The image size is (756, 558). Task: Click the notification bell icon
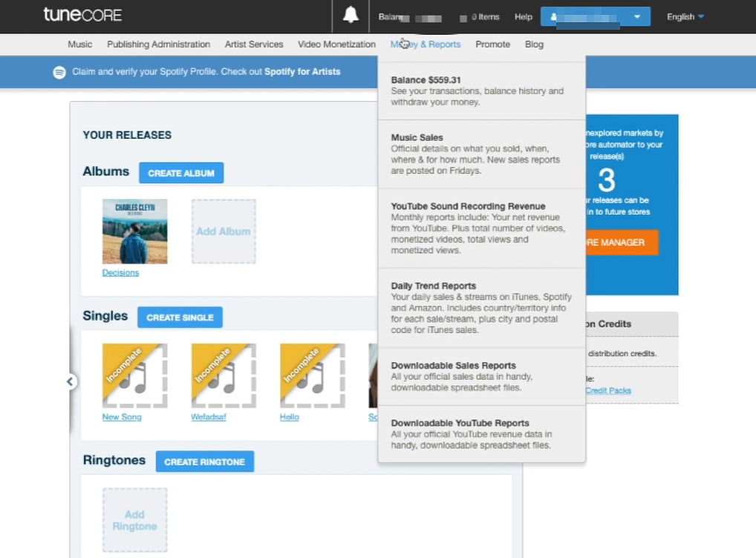[351, 16]
